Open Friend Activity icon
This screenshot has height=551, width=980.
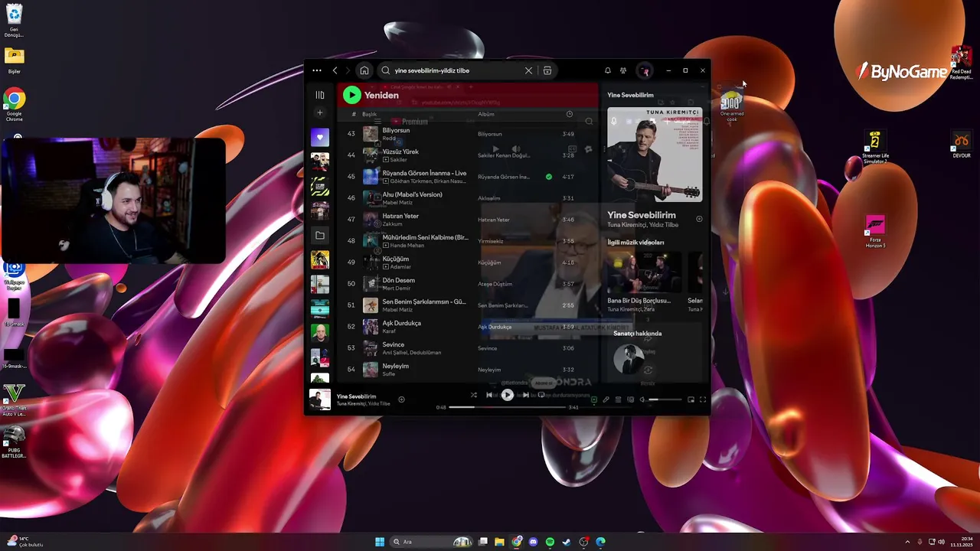coord(623,70)
